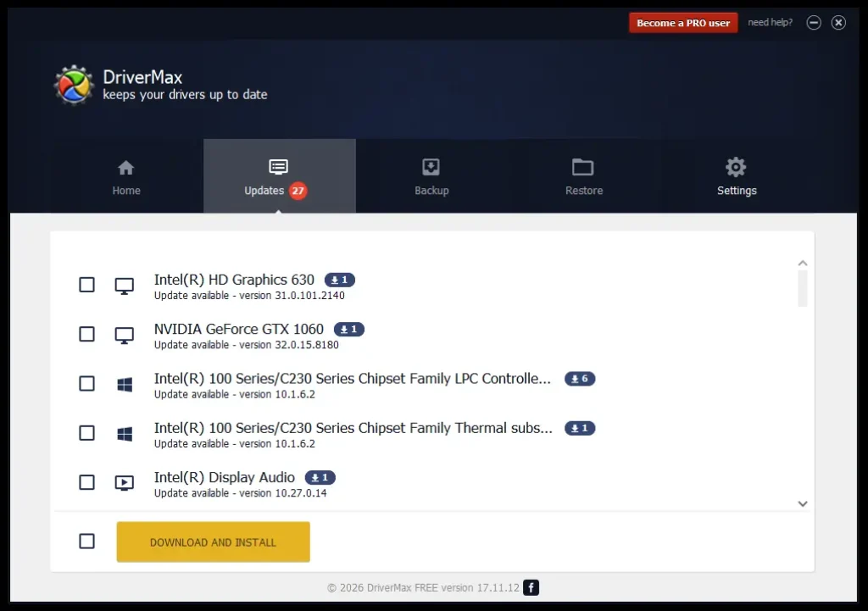Check the Intel(R) Display Audio checkbox
Viewport: 868px width, 611px height.
point(87,482)
